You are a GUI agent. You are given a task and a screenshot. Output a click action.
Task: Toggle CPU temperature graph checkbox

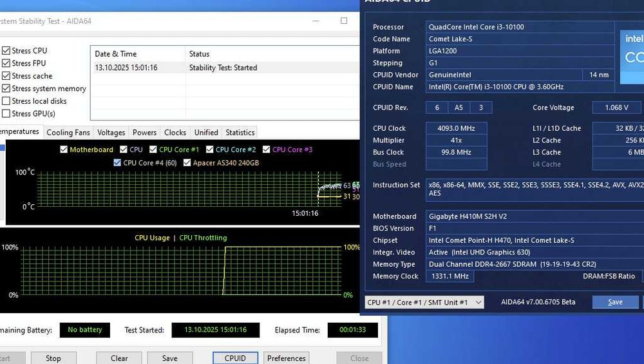click(124, 149)
